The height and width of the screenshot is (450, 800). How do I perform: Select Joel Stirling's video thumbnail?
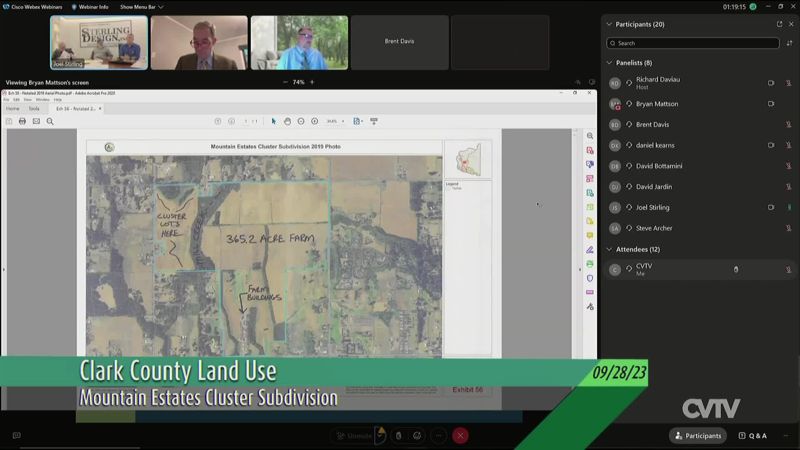coord(99,42)
